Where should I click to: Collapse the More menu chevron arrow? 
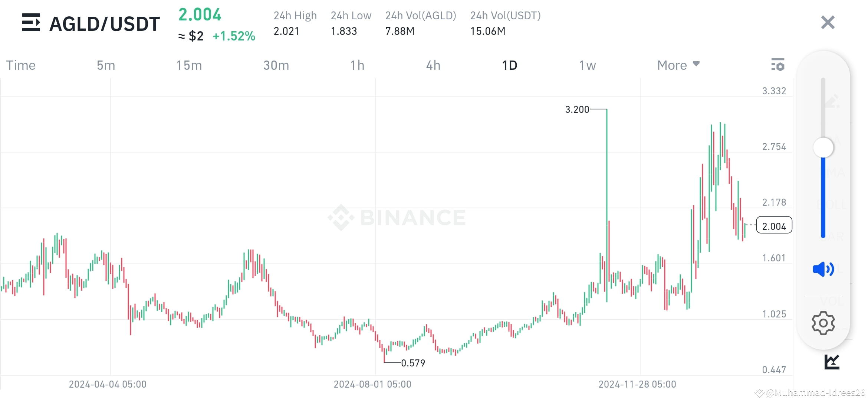click(696, 64)
